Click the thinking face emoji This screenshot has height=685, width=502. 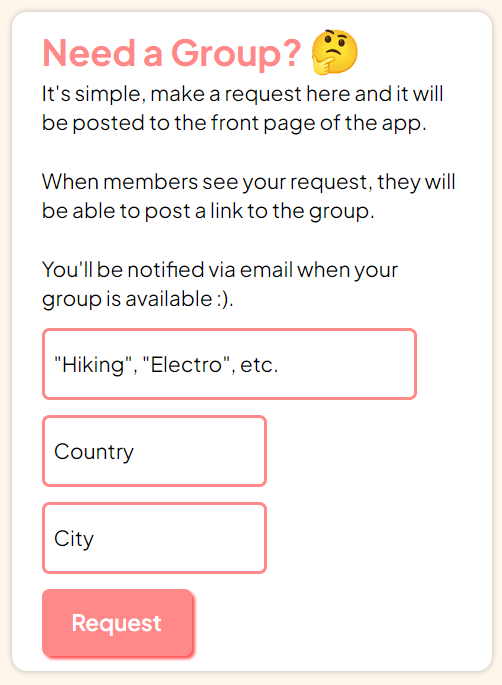pos(335,52)
